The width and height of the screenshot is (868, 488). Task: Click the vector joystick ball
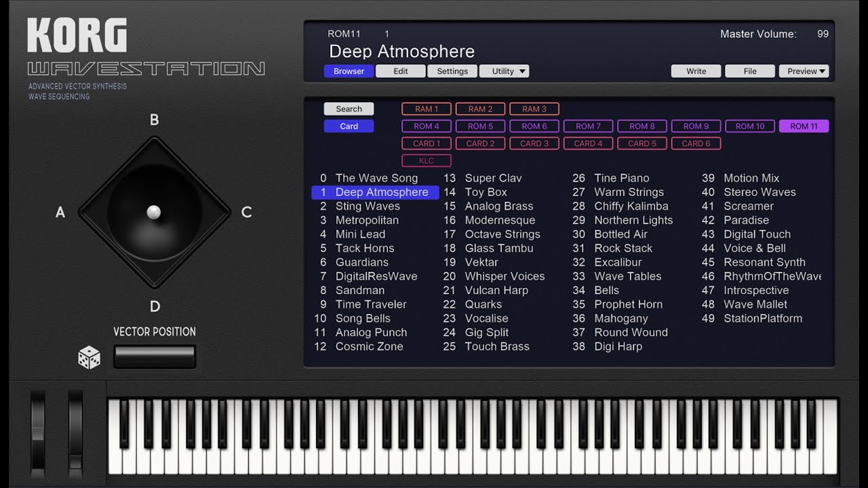[154, 212]
